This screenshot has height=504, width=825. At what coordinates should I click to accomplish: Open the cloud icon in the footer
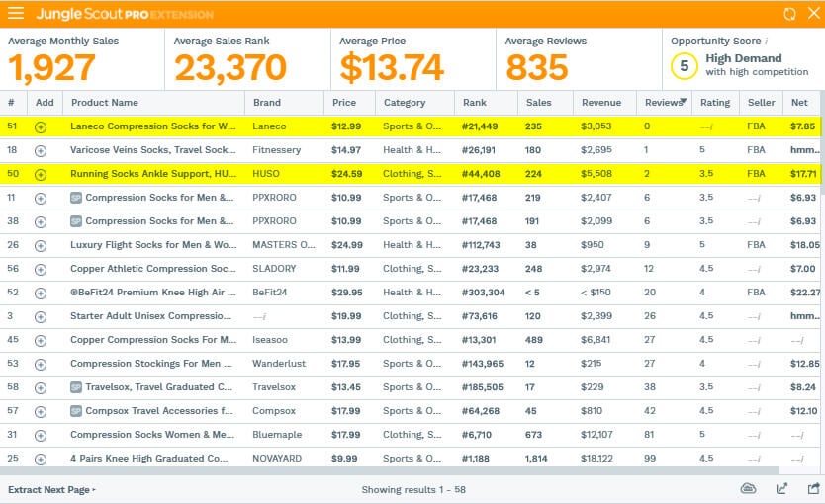point(748,489)
